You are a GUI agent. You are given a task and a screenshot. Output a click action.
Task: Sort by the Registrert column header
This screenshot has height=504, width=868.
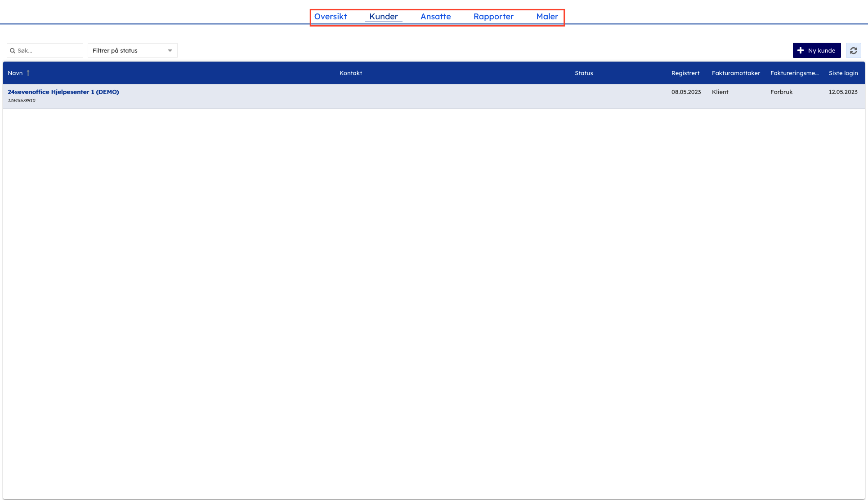click(685, 73)
